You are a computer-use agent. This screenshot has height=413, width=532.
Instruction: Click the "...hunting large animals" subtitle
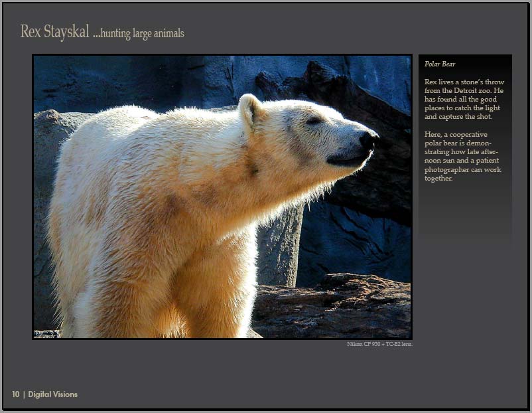[x=139, y=33]
